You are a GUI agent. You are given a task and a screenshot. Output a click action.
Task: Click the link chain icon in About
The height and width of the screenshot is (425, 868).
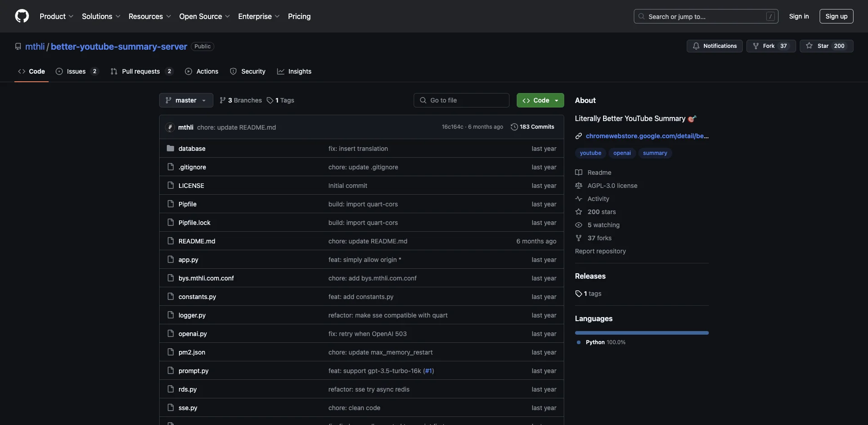(x=579, y=136)
